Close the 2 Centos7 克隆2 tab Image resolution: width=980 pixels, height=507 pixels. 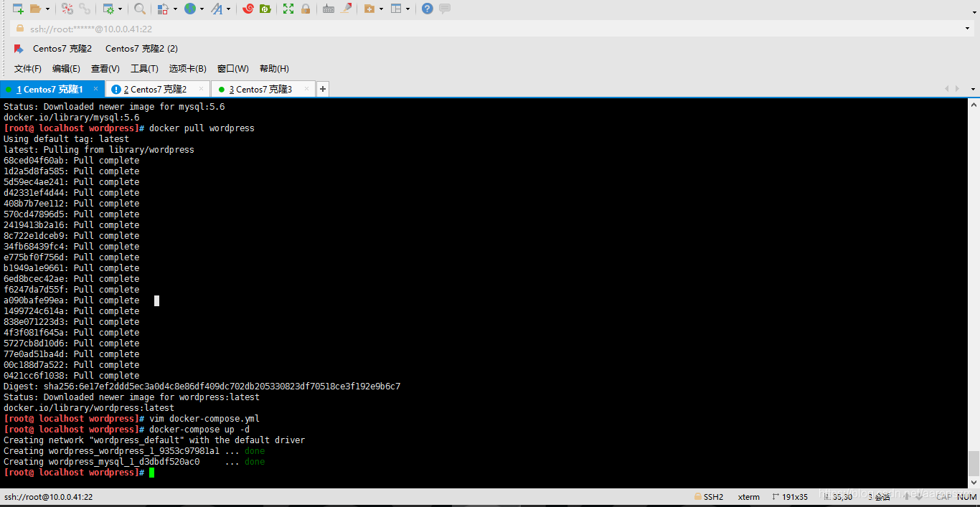tap(202, 89)
